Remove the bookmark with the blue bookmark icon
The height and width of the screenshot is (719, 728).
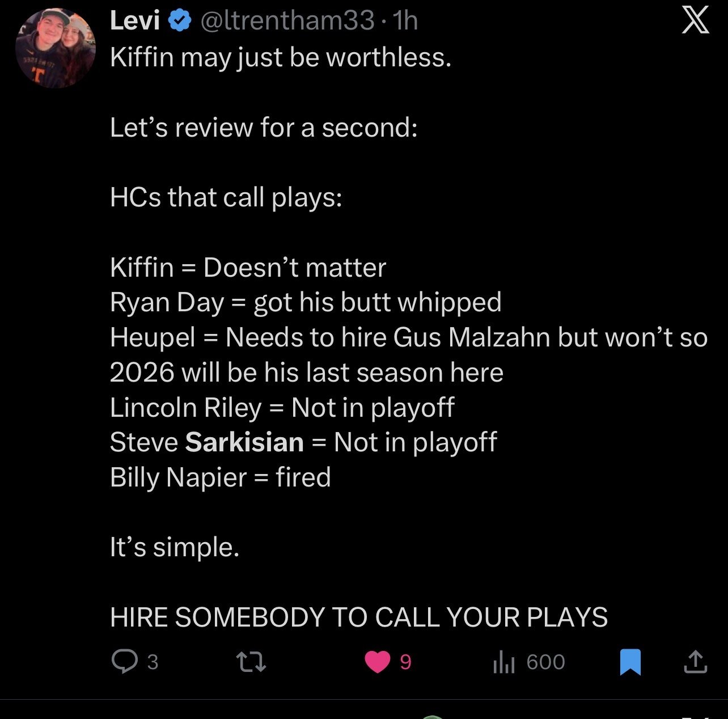pyautogui.click(x=630, y=662)
